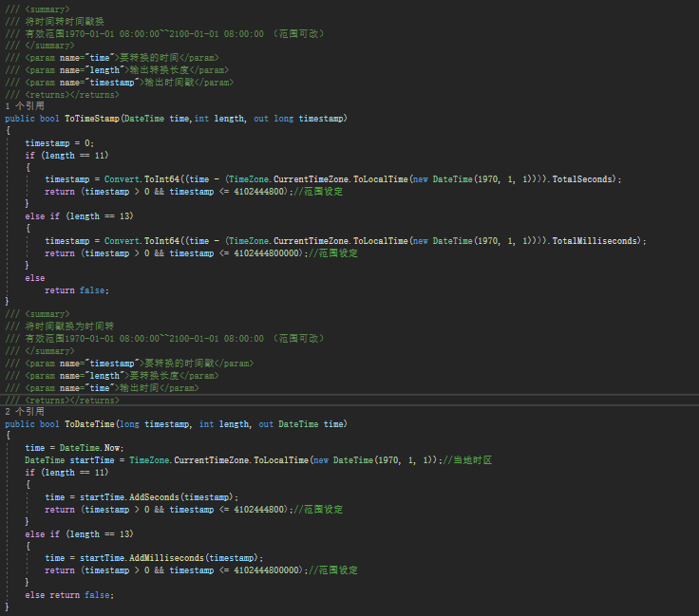
Task: Click the value 4102444800 on ToTimeStamp's seconds return line
Action: click(258, 192)
